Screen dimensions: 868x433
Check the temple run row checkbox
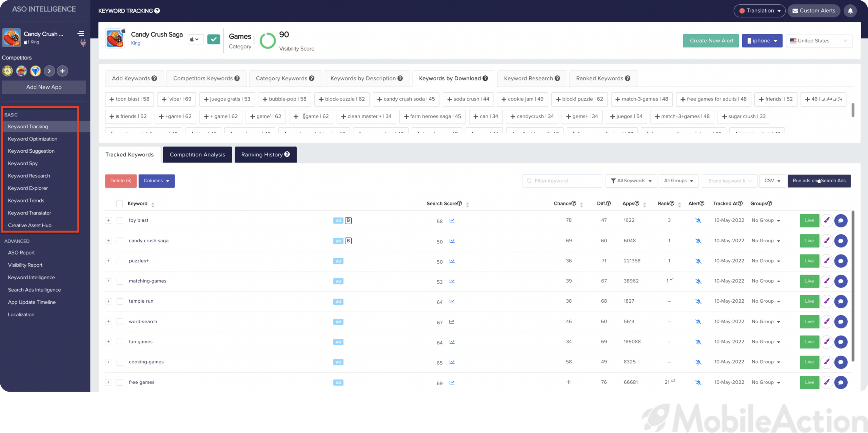(x=120, y=301)
